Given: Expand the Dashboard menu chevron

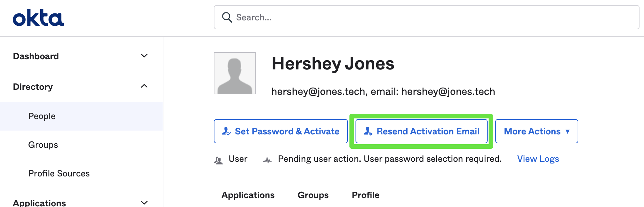Looking at the screenshot, I should tap(144, 56).
